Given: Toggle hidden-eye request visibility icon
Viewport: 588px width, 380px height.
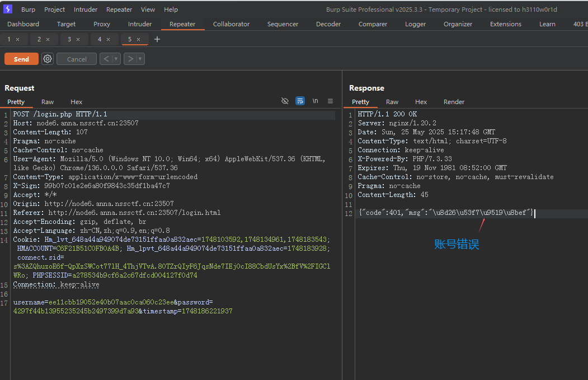Looking at the screenshot, I should click(x=285, y=101).
